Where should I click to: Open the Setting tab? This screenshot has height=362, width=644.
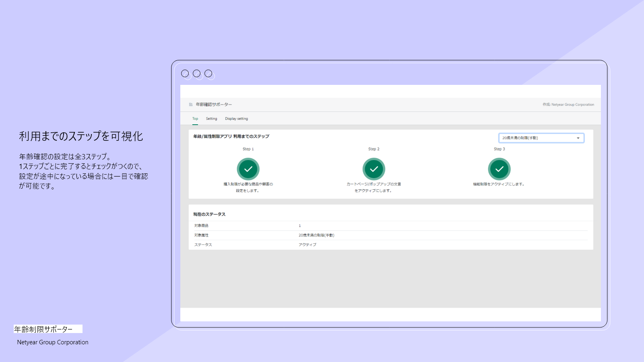tap(212, 119)
